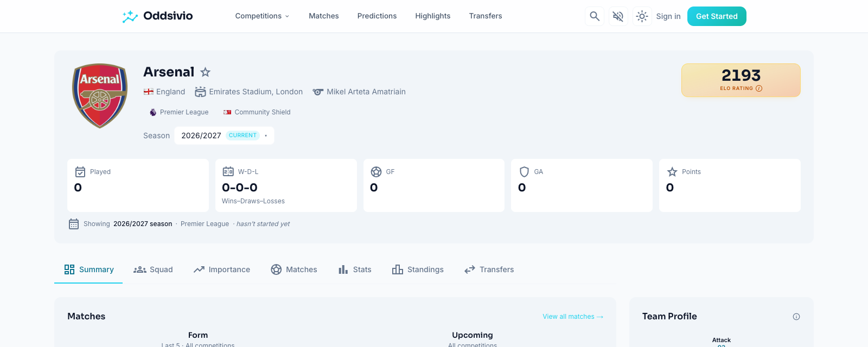Image resolution: width=868 pixels, height=347 pixels.
Task: Click the hasn't started yet note
Action: coord(263,224)
